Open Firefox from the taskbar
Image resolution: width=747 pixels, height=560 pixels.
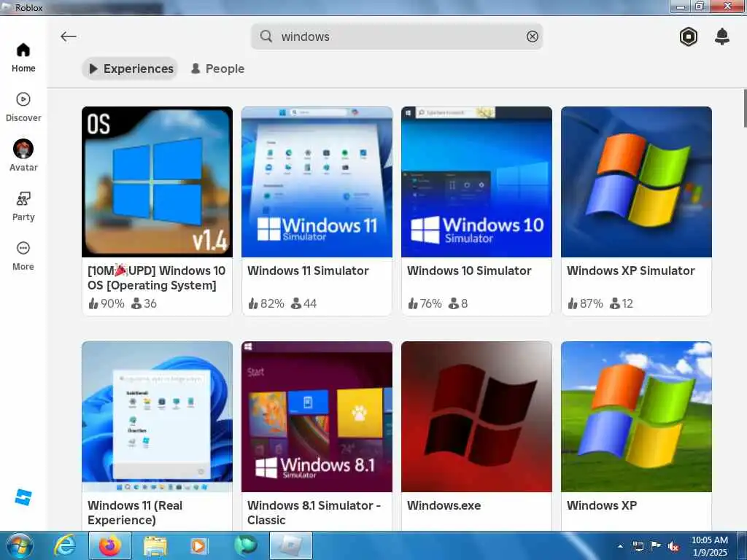coord(110,545)
